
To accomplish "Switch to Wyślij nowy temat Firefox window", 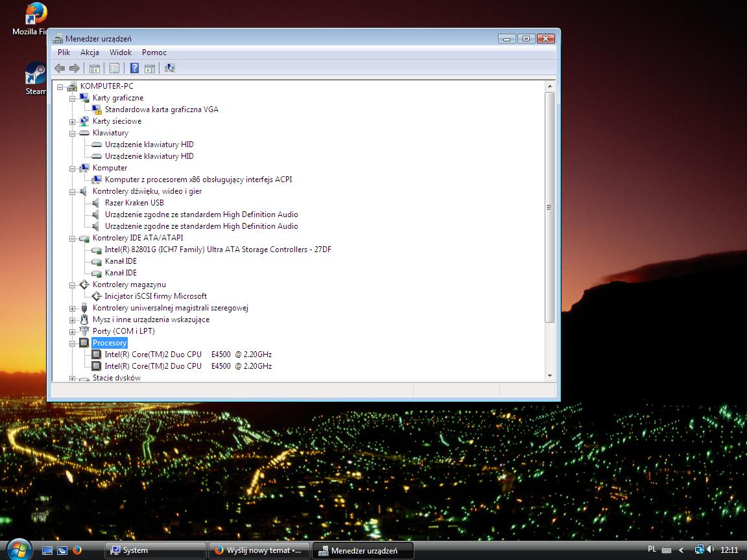I will [259, 550].
